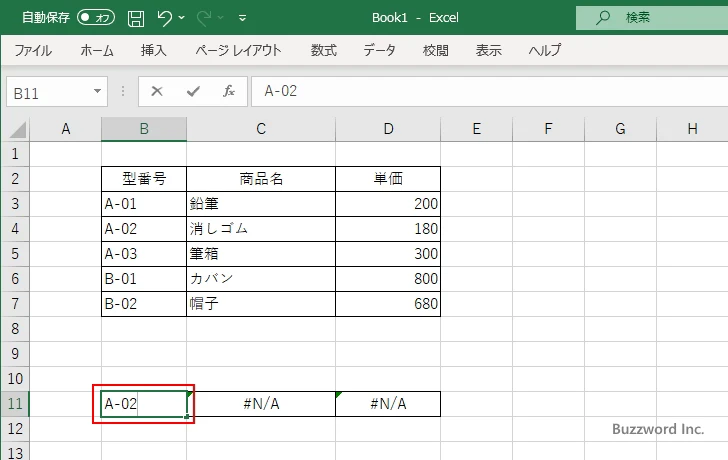This screenshot has height=460, width=728.
Task: Toggle the AutoSave (自動保存) switch
Action: coord(96,18)
